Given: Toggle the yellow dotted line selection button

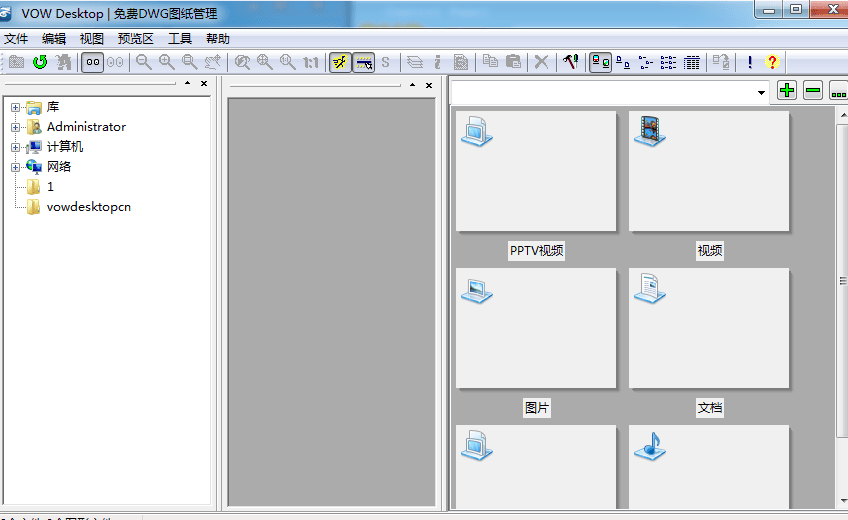Looking at the screenshot, I should (364, 62).
